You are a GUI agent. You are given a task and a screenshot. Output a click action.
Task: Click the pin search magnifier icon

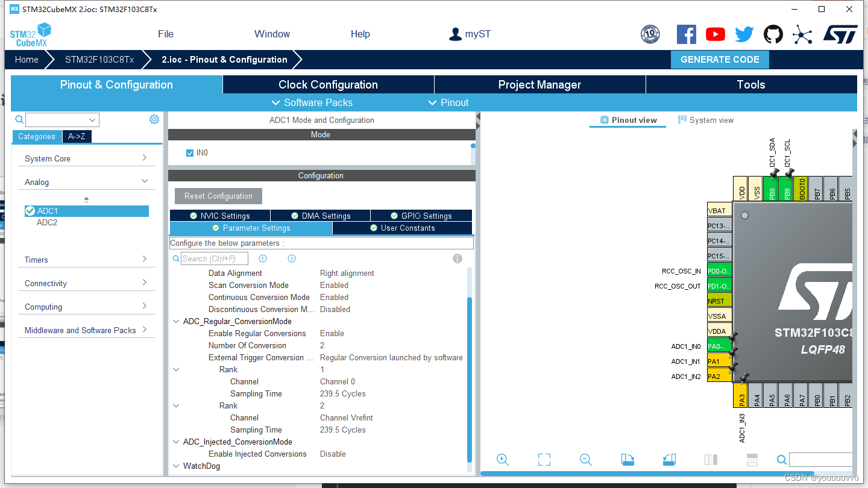click(x=782, y=460)
